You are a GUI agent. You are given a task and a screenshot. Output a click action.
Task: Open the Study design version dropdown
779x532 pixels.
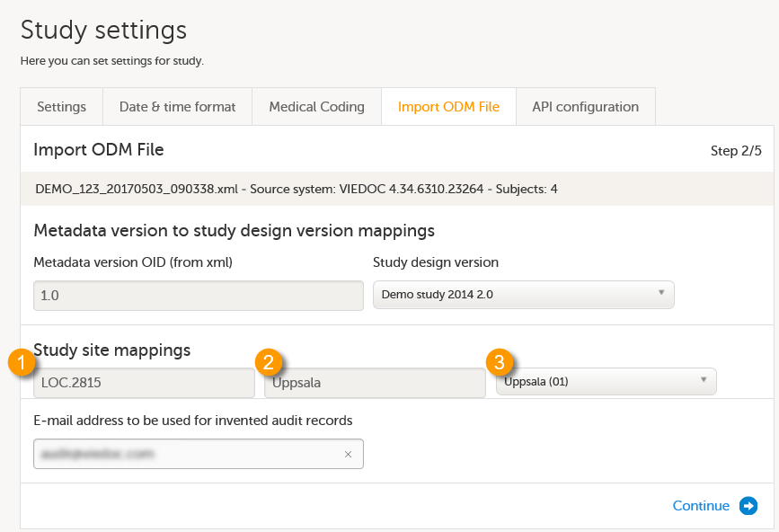tap(523, 295)
